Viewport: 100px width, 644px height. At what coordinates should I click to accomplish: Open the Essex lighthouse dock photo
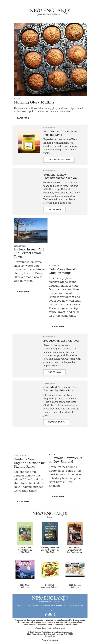(30, 231)
